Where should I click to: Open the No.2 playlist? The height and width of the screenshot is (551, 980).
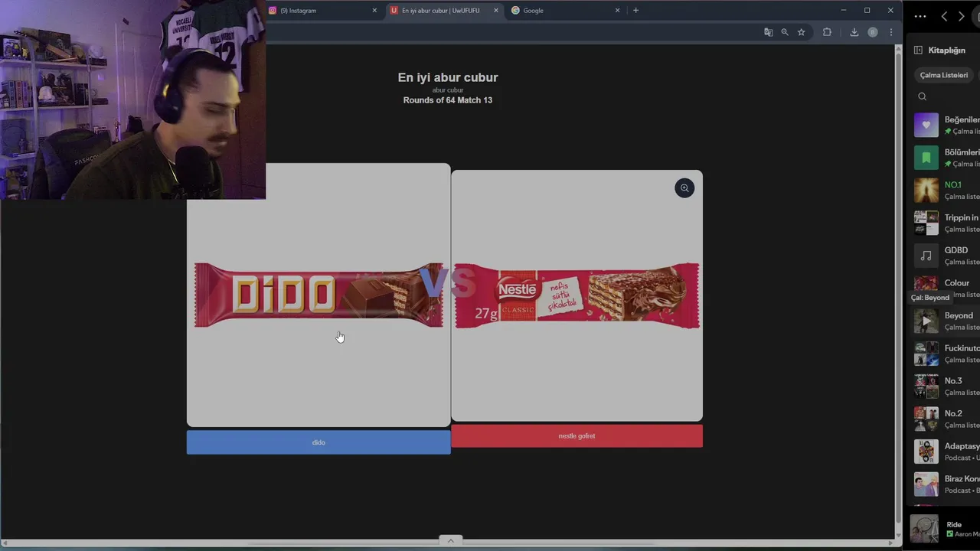pos(946,419)
